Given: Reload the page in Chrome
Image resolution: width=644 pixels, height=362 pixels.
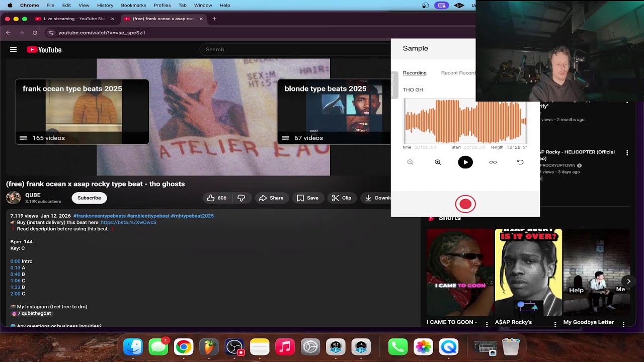Looking at the screenshot, I should click(35, 33).
